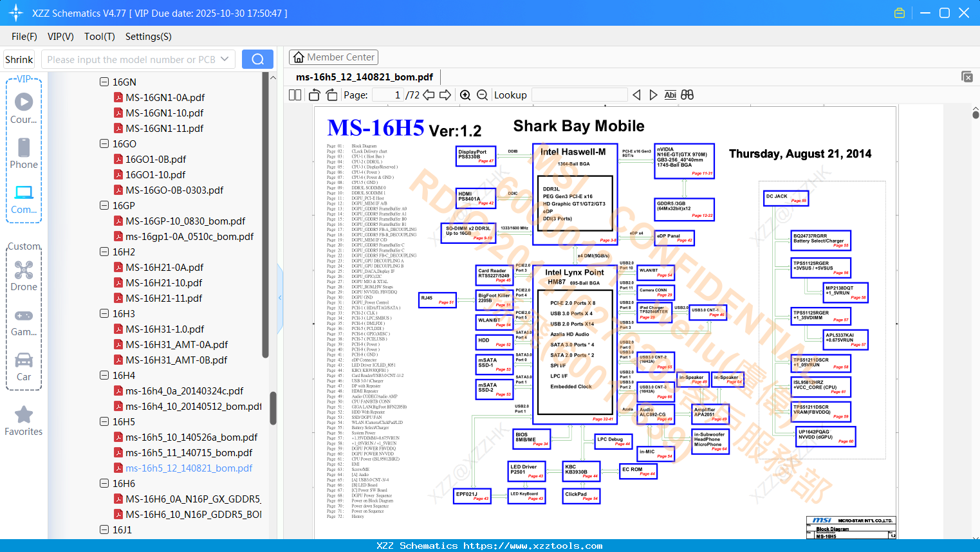980x552 pixels.
Task: Open the xzztools.com link in status bar
Action: click(x=533, y=546)
